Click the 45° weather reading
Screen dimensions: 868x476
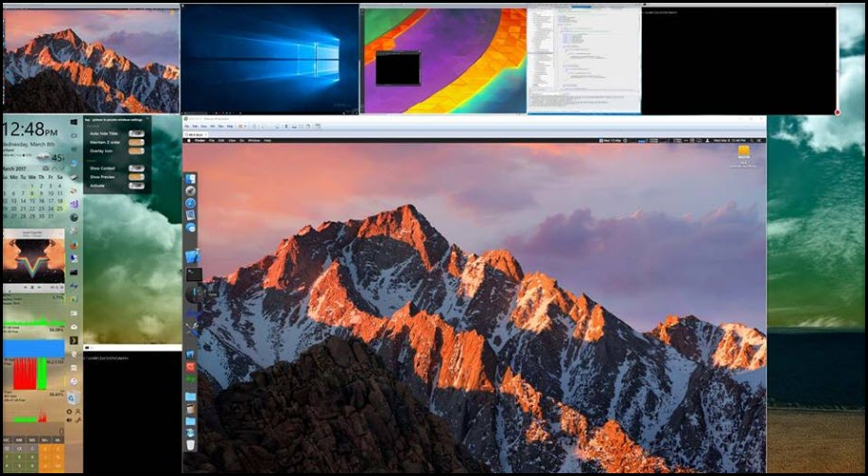[x=58, y=158]
